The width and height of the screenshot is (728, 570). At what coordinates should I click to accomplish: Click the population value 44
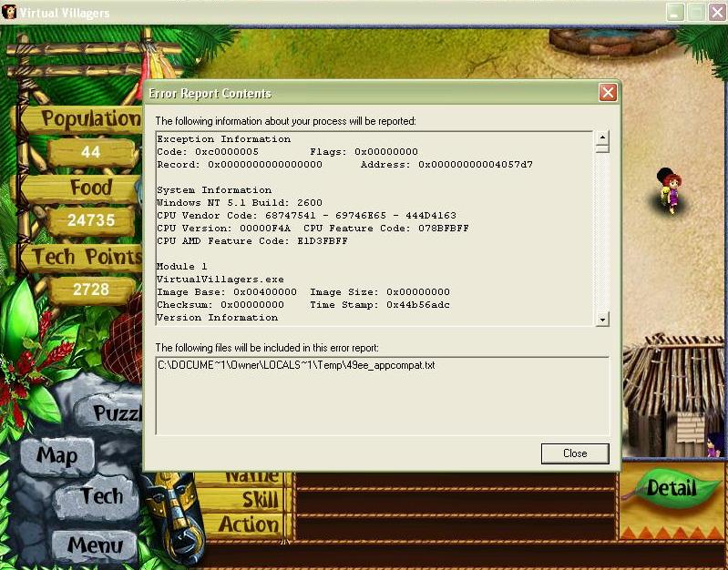[91, 152]
